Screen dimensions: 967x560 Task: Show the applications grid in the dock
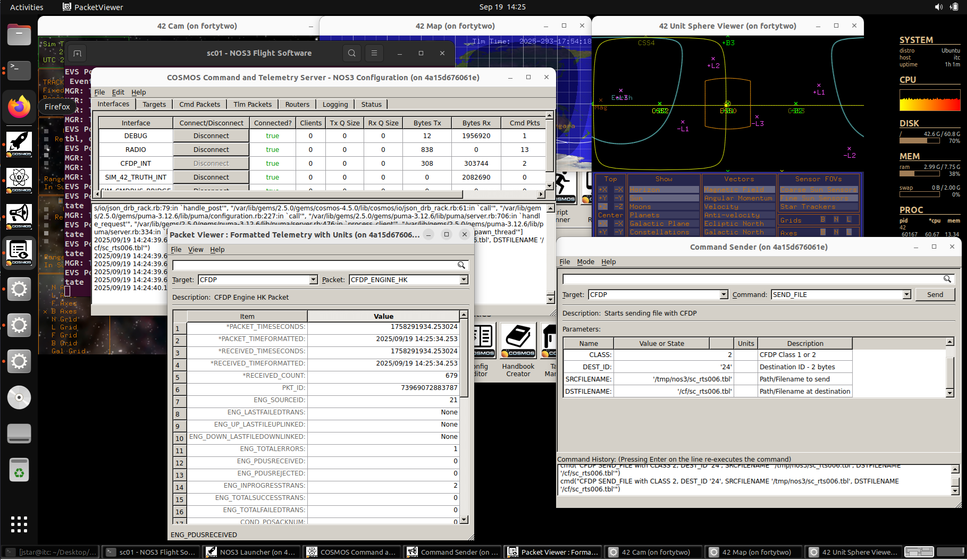(19, 524)
